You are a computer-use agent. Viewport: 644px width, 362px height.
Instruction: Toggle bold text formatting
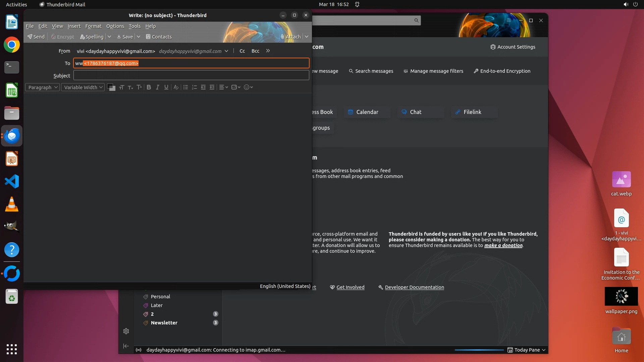149,87
